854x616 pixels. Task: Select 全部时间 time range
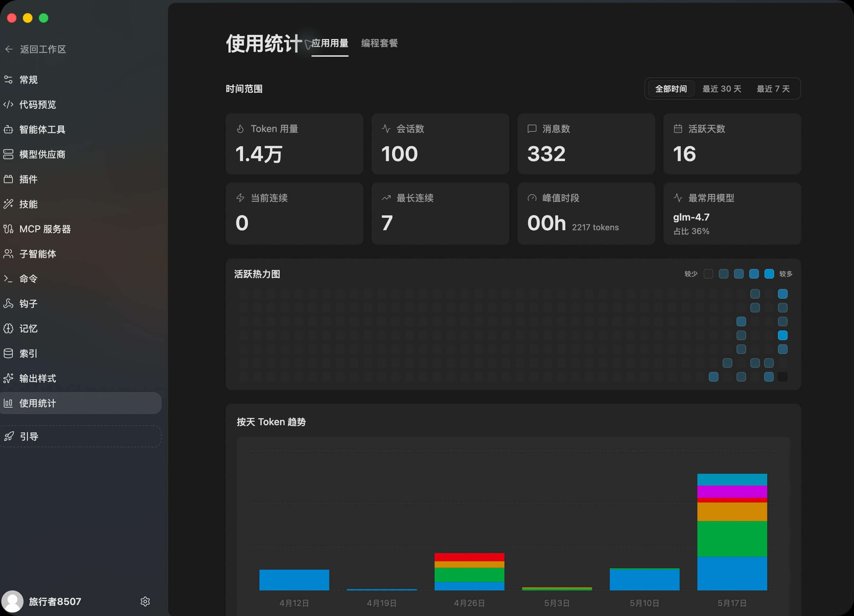(671, 89)
